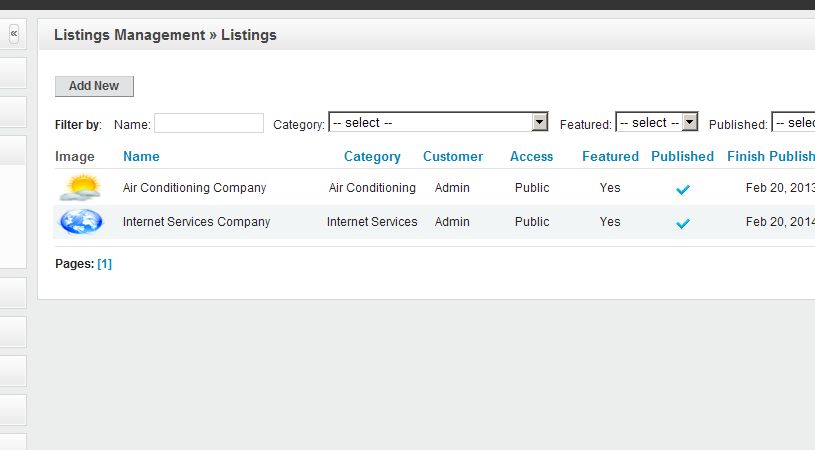The width and height of the screenshot is (815, 450).
Task: Sort by the Access column header
Action: click(531, 156)
